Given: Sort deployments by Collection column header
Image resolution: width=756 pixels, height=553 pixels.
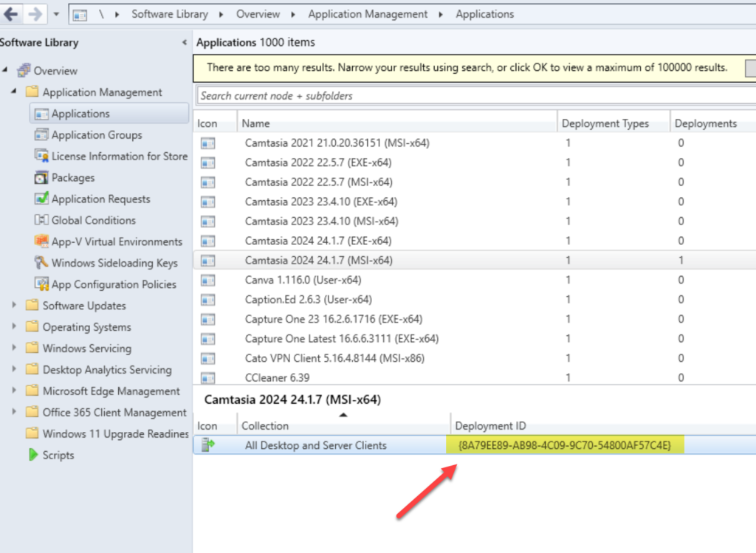Looking at the screenshot, I should click(344, 426).
